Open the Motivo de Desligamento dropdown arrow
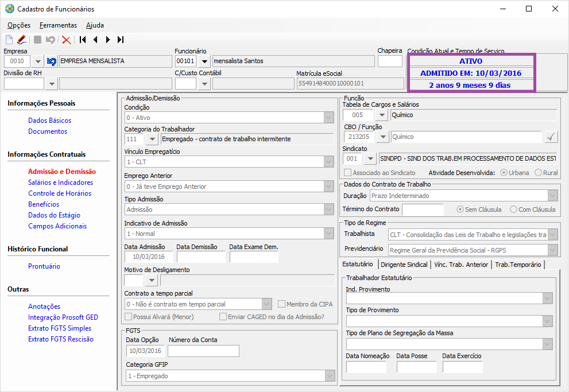 point(152,280)
